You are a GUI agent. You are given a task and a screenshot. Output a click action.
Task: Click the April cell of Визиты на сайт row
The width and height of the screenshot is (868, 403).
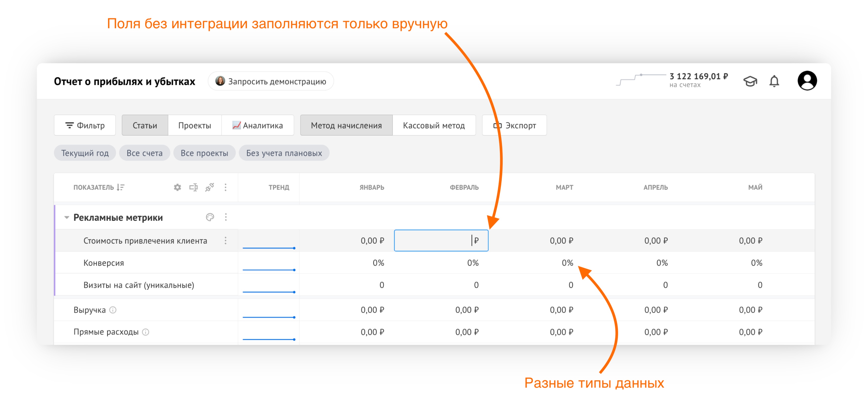[x=665, y=285]
